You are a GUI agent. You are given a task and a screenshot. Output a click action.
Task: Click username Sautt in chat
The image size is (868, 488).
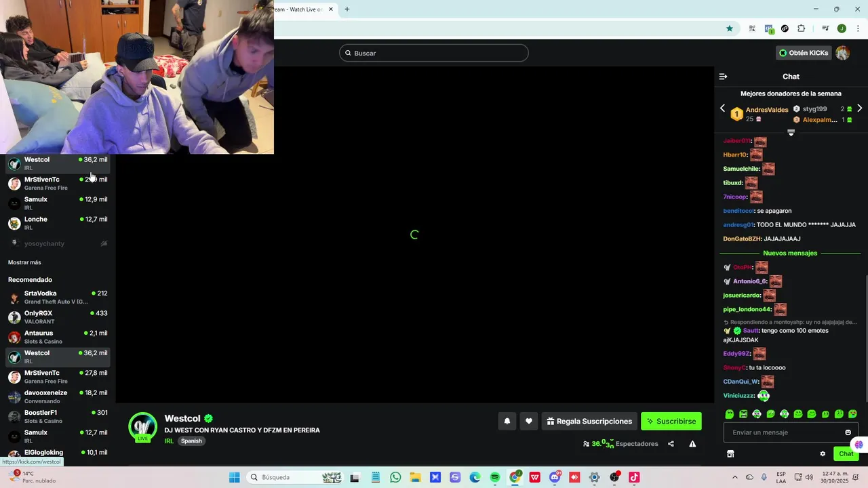[751, 331]
